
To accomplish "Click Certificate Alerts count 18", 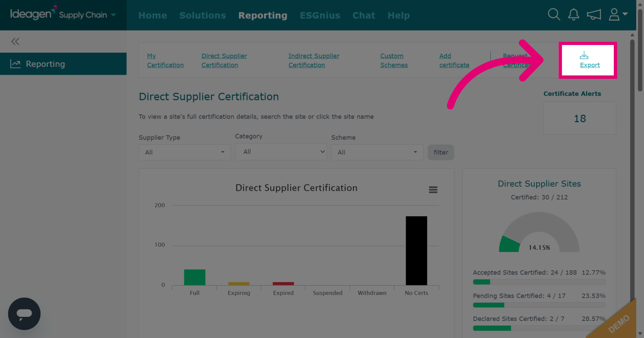I will tap(580, 118).
